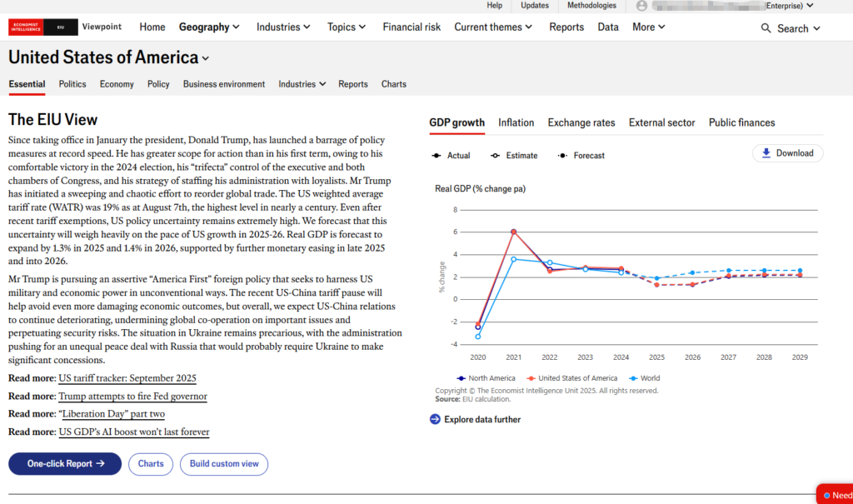
Task: Expand the Geography dropdown menu
Action: [209, 27]
